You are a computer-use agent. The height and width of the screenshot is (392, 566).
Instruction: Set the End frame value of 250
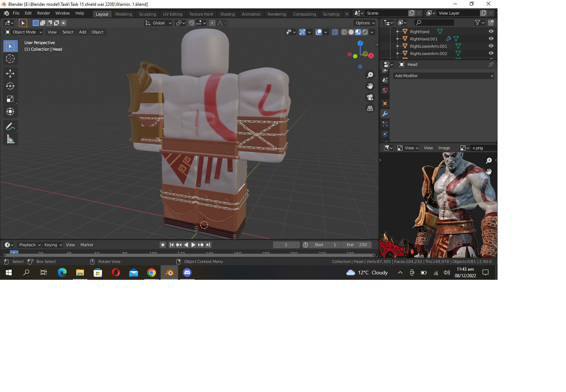pyautogui.click(x=356, y=244)
